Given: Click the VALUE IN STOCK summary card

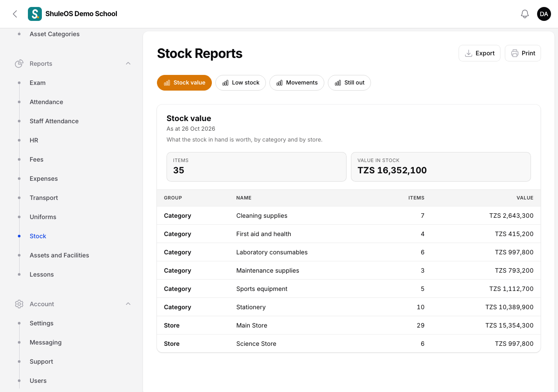Looking at the screenshot, I should coord(441,166).
